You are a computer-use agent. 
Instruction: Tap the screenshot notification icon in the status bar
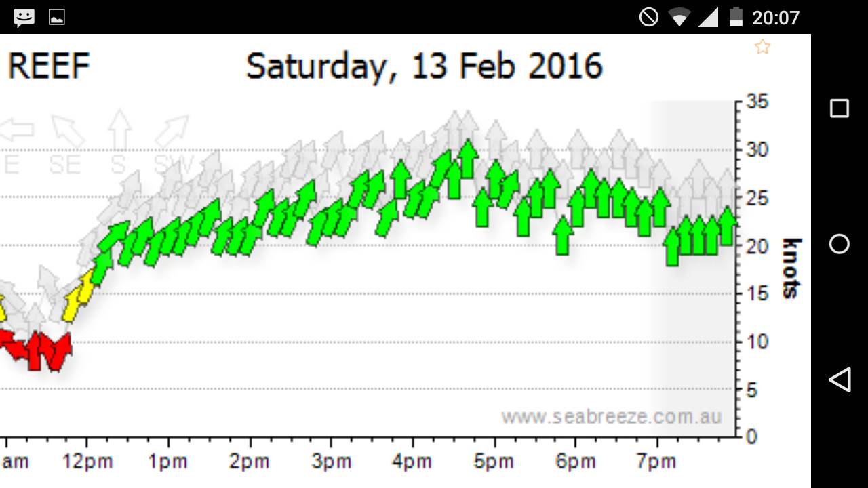tap(57, 17)
